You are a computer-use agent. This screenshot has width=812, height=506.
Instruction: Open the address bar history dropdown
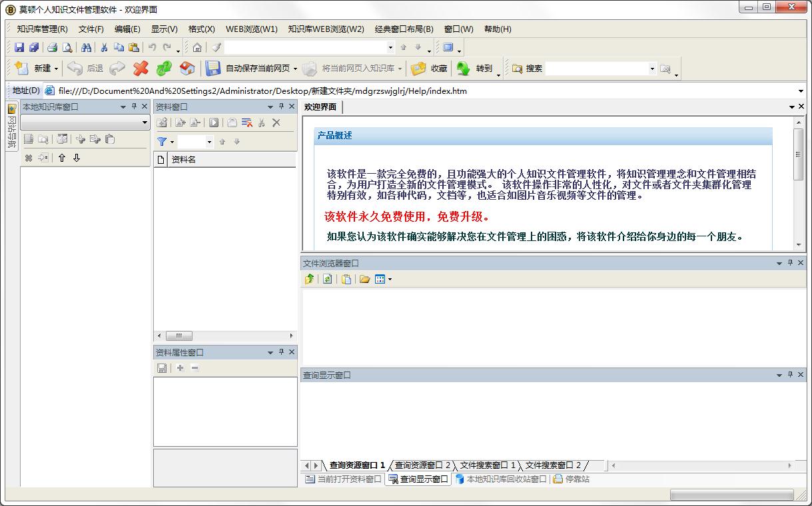[x=801, y=91]
